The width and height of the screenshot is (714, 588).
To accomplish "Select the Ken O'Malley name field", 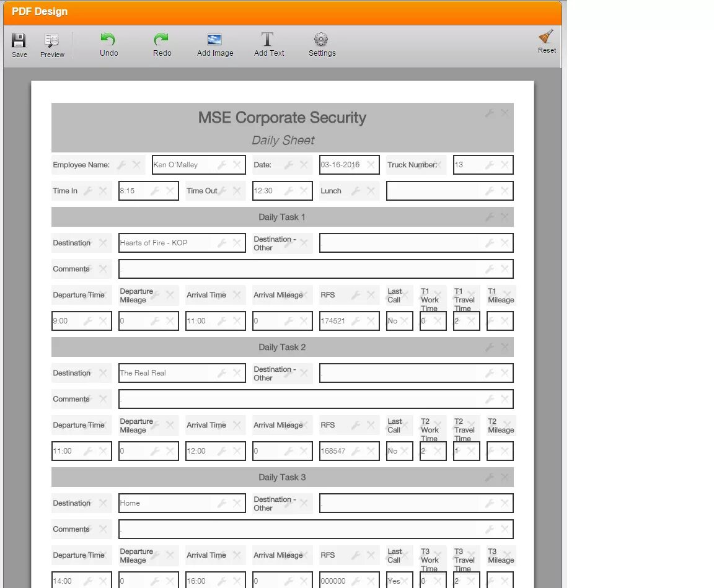I will (x=198, y=165).
